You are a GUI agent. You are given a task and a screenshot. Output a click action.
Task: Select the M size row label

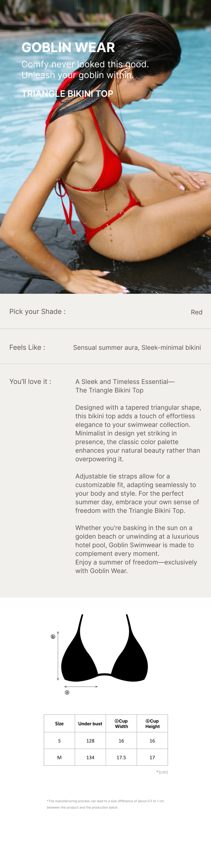pyautogui.click(x=59, y=757)
